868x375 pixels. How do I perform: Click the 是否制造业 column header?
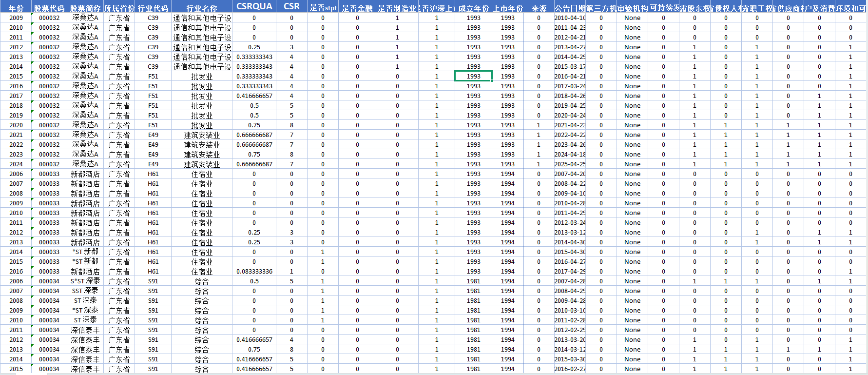coord(397,8)
